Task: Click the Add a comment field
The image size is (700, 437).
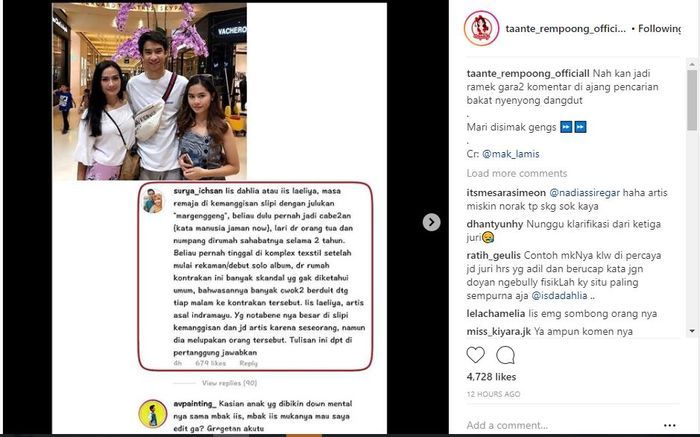Action: coord(562,425)
